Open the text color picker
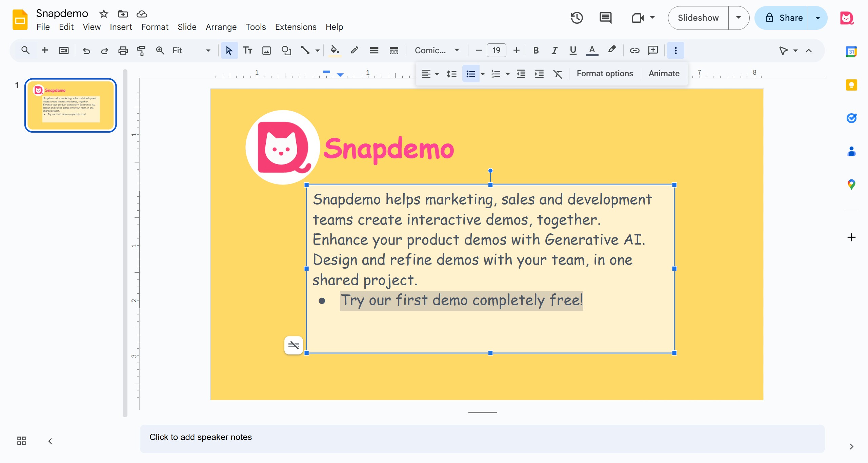The height and width of the screenshot is (463, 868). pos(592,51)
